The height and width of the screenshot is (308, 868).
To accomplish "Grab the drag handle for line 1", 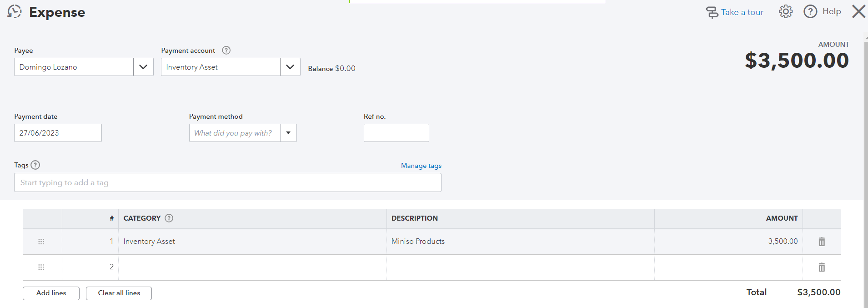I will 41,242.
